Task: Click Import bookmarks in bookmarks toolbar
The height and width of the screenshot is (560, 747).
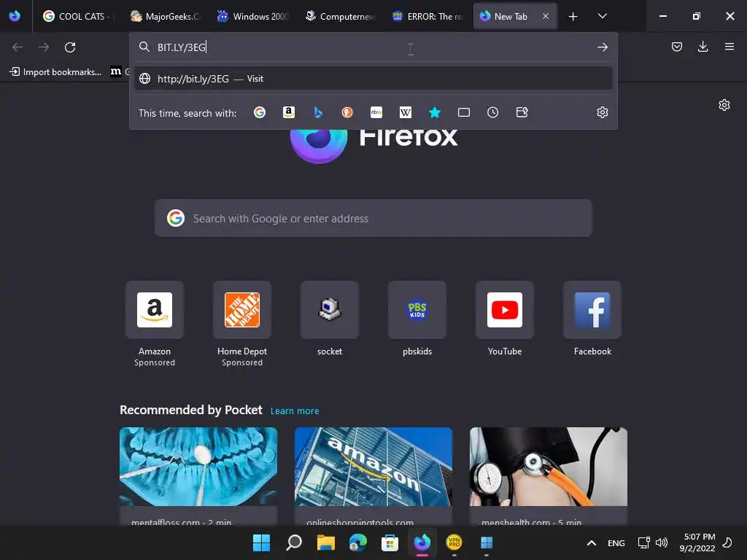Action: point(55,72)
